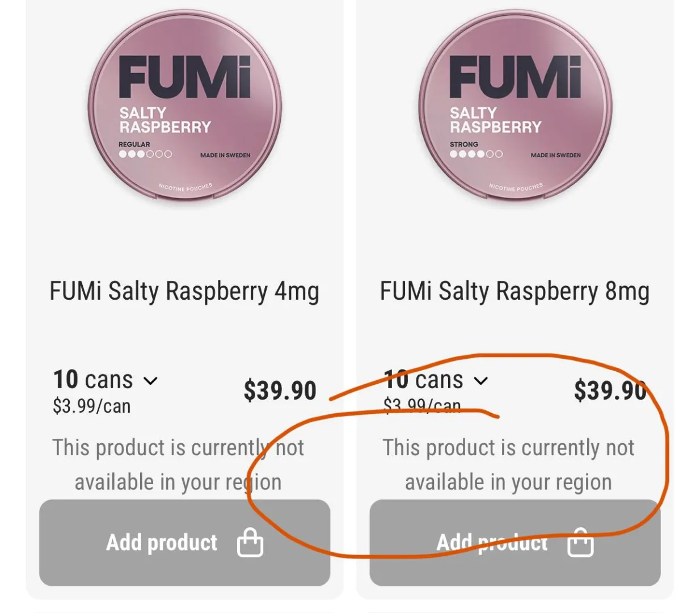Click "Made in Sweden" on the Strong can

555,155
